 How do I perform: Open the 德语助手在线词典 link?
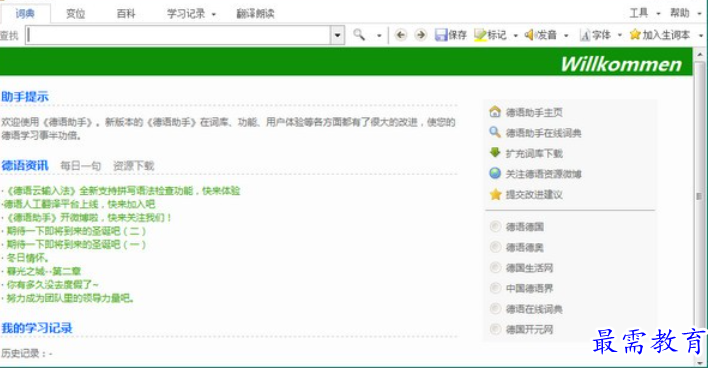544,133
